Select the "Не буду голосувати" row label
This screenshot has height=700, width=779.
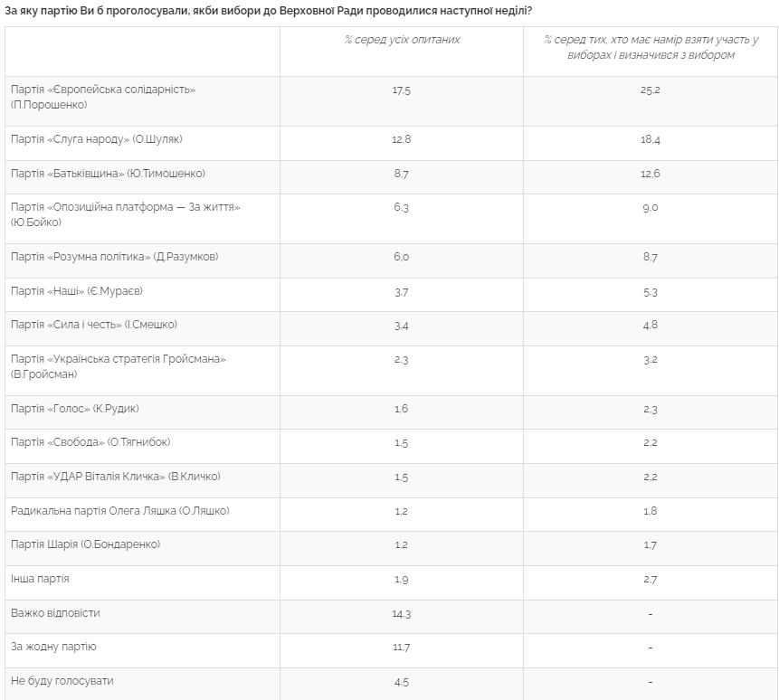(62, 681)
